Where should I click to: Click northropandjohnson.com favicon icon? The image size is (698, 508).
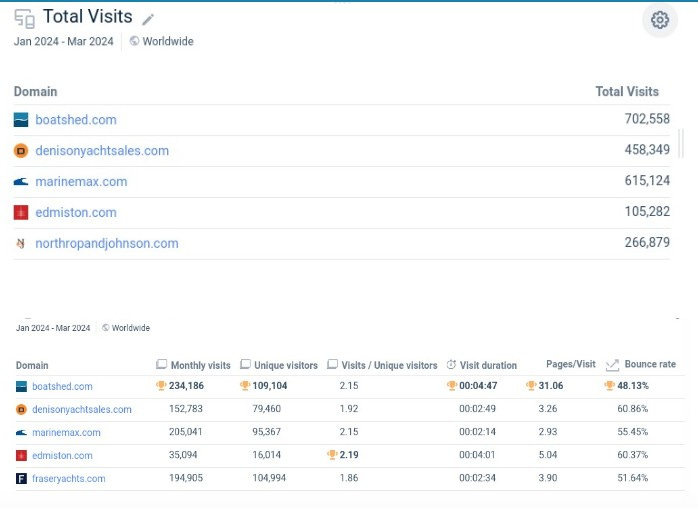20,244
